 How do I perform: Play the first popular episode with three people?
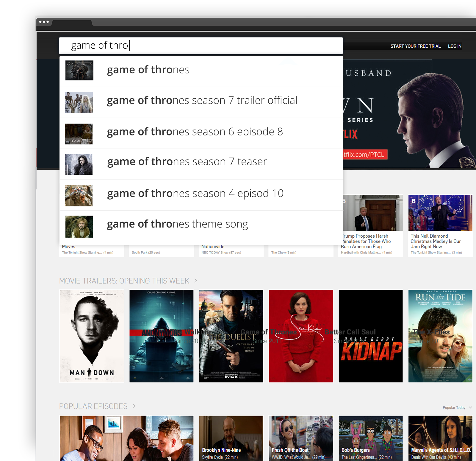point(126,438)
